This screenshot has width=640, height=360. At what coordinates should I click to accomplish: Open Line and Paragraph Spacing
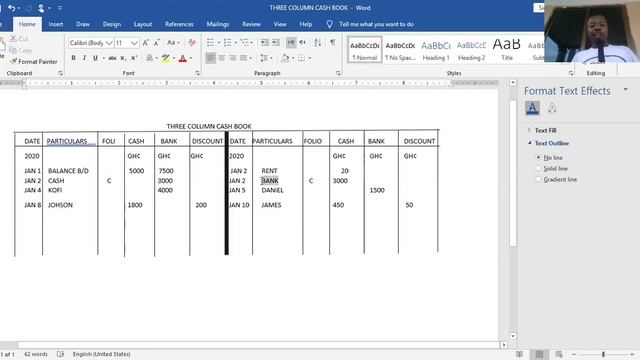click(264, 58)
